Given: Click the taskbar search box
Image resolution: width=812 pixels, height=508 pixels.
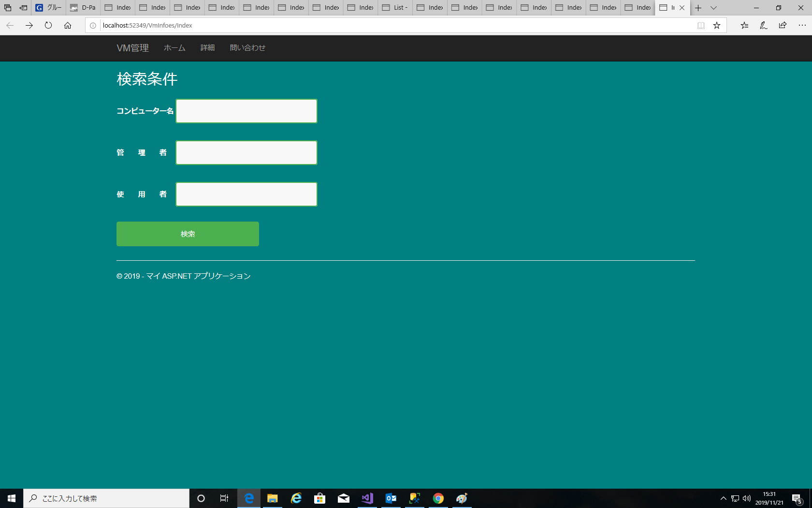Looking at the screenshot, I should (x=106, y=498).
